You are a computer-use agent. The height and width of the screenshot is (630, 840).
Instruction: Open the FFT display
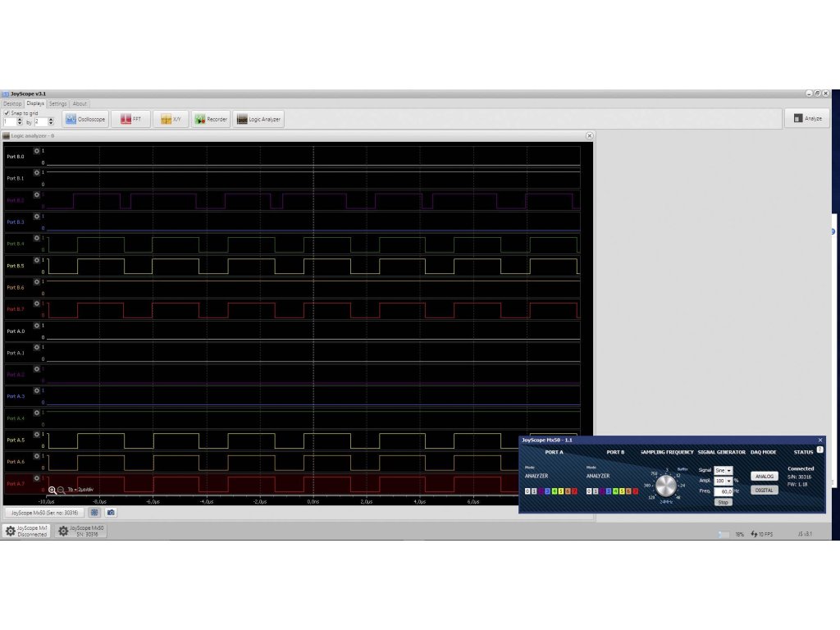[131, 119]
